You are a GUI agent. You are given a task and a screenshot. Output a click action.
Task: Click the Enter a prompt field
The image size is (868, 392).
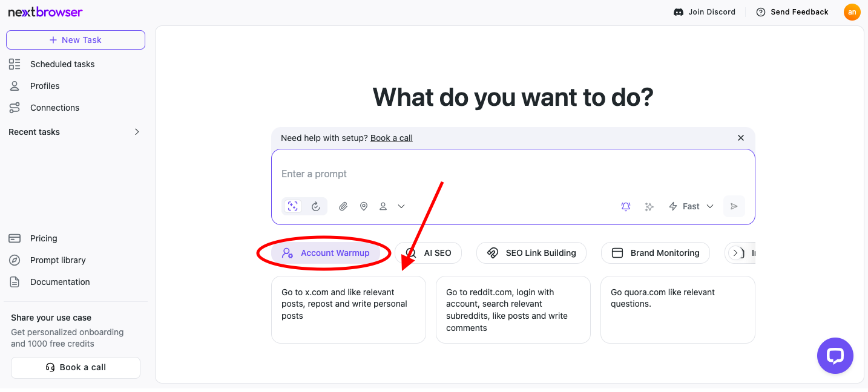(513, 174)
